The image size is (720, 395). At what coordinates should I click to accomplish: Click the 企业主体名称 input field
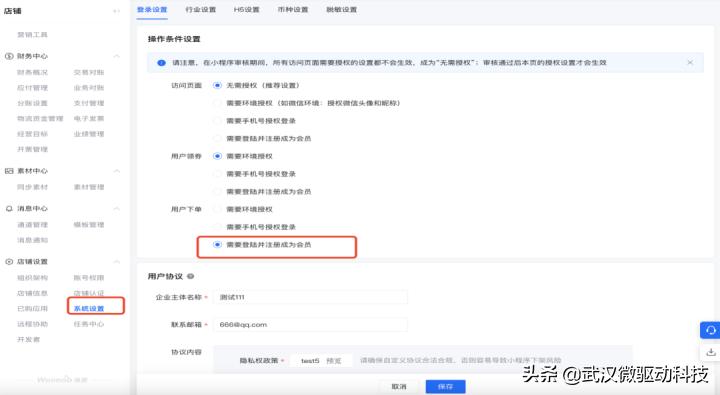tap(310, 297)
